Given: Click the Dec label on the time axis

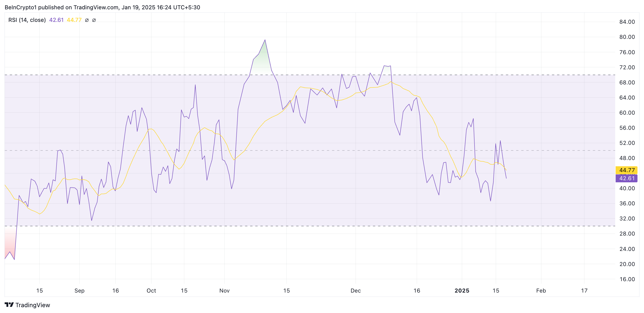Looking at the screenshot, I should [x=355, y=290].
